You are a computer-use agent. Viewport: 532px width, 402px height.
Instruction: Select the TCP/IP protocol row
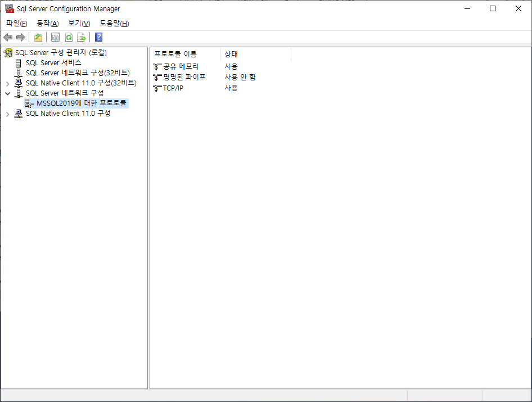(x=168, y=88)
